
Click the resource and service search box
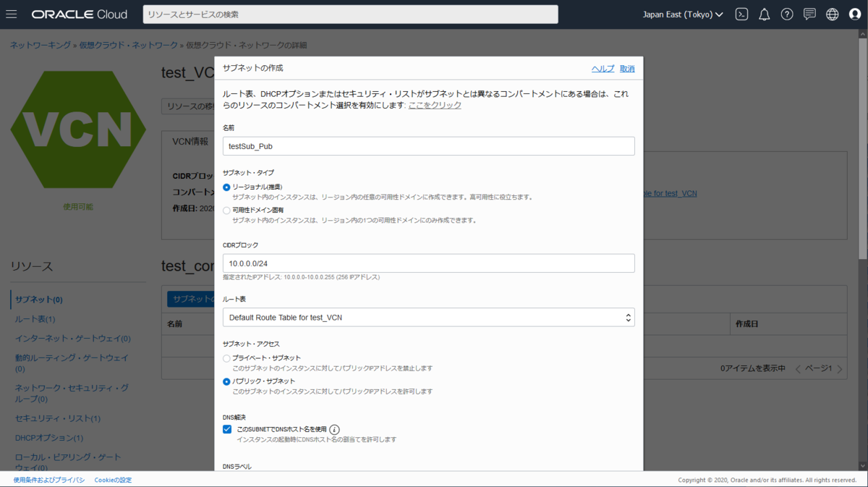click(351, 14)
